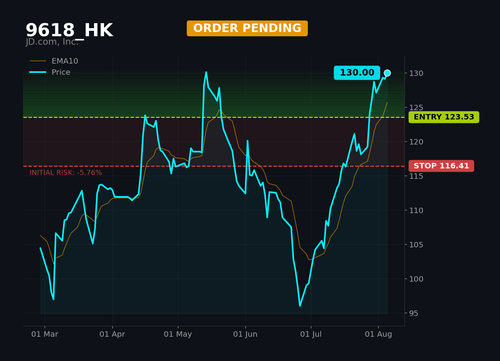Click the 01 Mar date axis label

(44, 334)
